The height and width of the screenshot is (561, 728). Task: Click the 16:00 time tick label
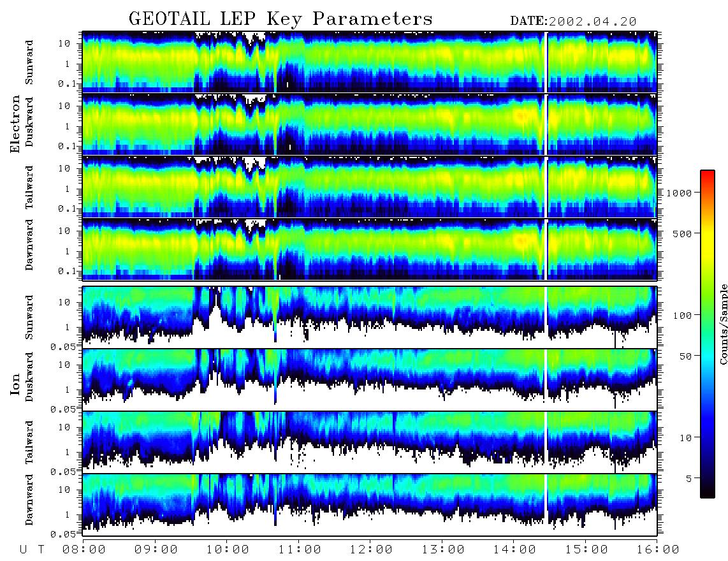tap(658, 550)
